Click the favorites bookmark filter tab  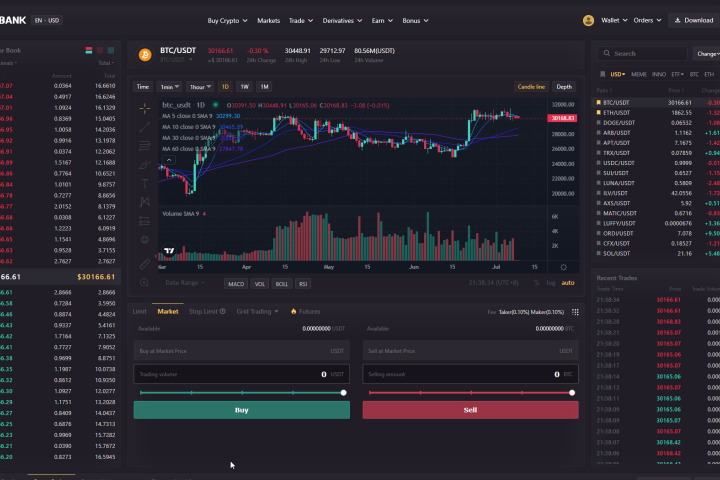602,74
